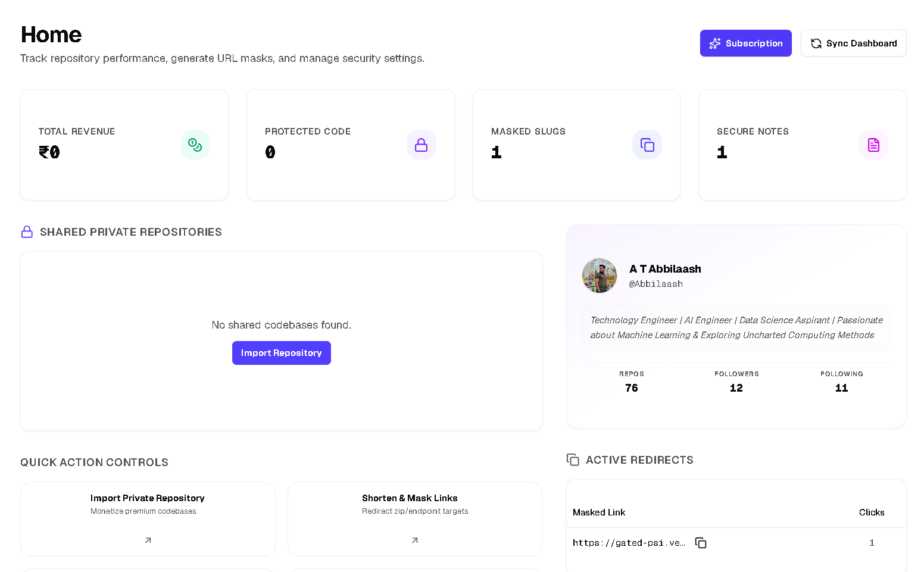This screenshot has width=924, height=572.
Task: Click the Followers count 12
Action: [736, 388]
